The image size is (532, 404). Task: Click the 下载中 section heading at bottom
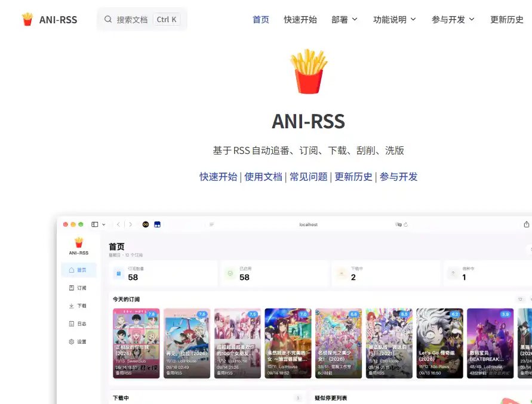click(x=121, y=398)
